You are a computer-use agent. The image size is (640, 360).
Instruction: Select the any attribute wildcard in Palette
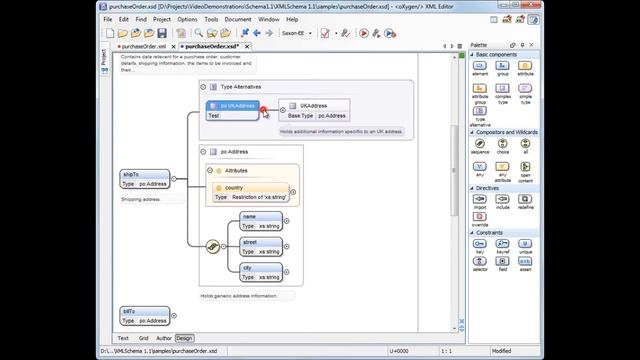[502, 171]
